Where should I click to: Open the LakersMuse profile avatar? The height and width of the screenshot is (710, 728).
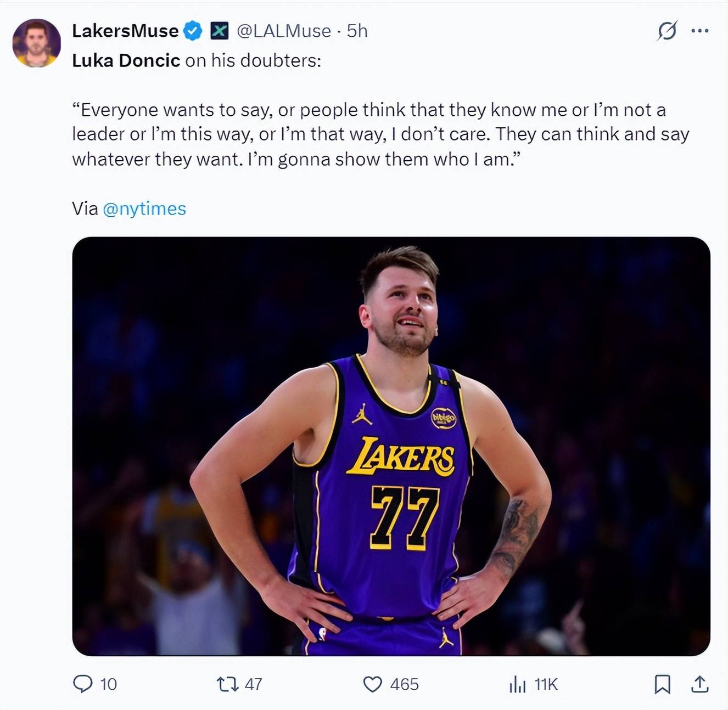coord(37,43)
